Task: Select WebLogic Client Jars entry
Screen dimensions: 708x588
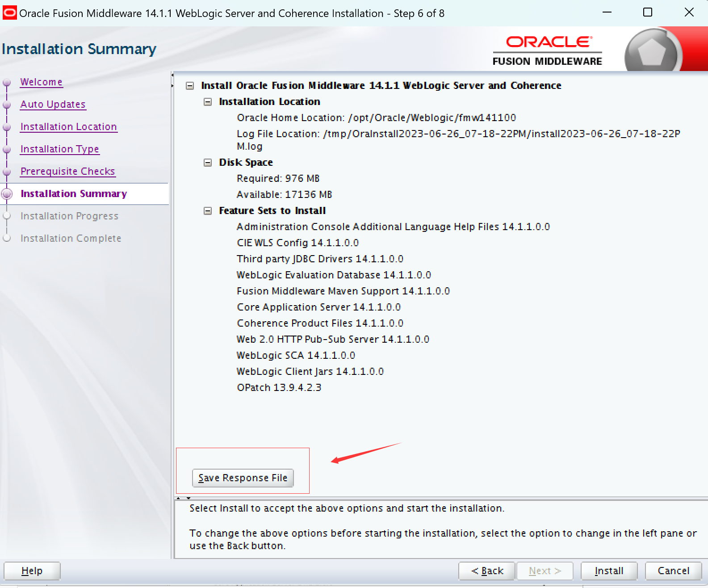Action: coord(310,372)
